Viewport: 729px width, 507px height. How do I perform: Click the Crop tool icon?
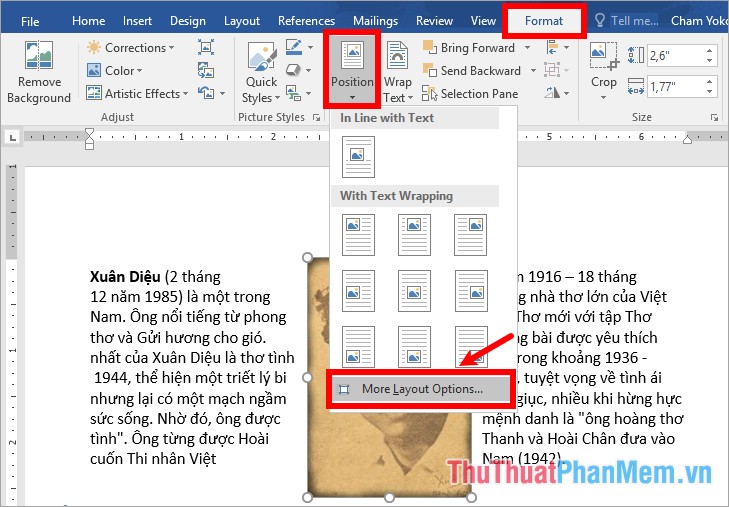pos(603,56)
